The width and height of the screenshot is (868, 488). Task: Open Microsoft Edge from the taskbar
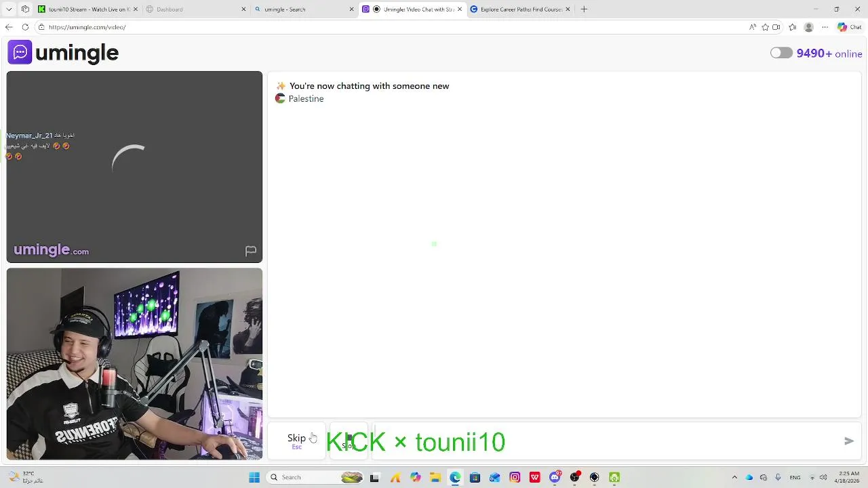455,477
